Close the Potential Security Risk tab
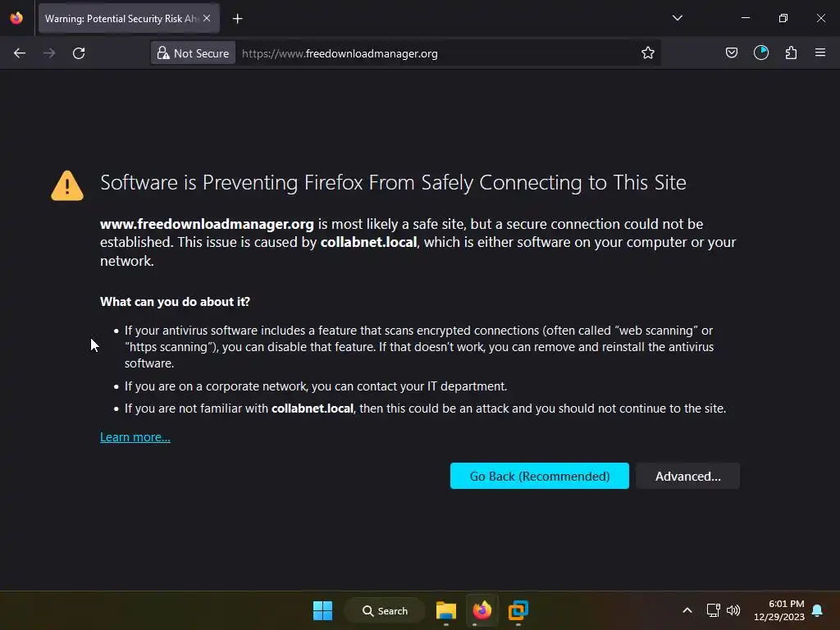The height and width of the screenshot is (630, 840). [207, 18]
